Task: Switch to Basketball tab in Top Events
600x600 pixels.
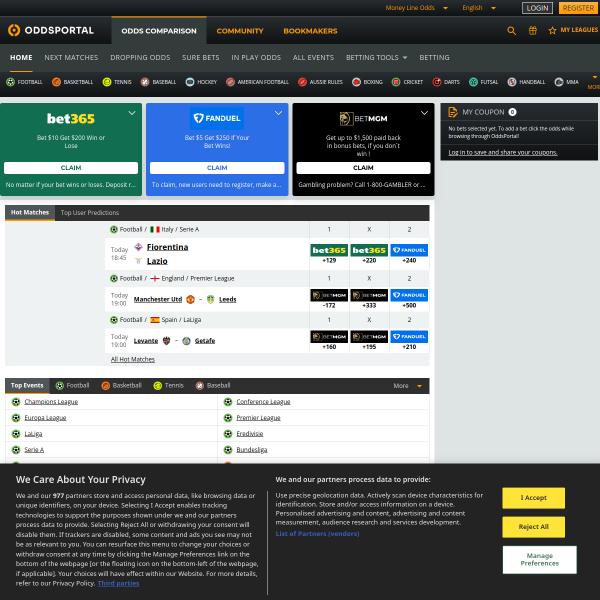Action: (122, 386)
